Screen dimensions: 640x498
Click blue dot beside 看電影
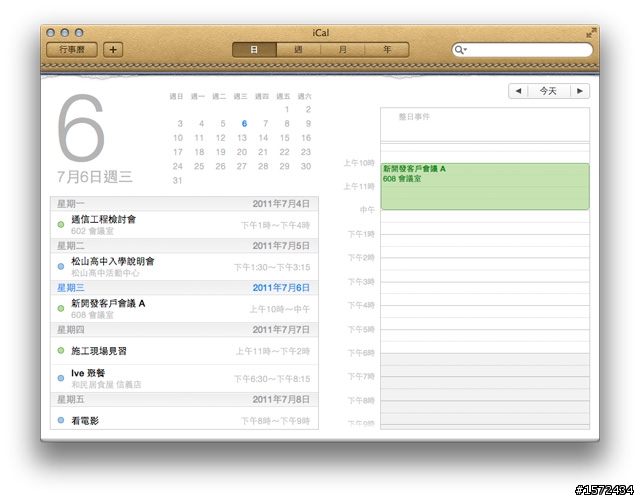61,420
